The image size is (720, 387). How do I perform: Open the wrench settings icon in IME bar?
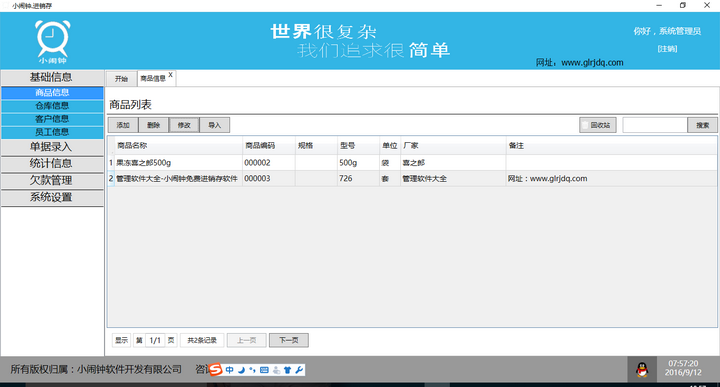click(299, 370)
